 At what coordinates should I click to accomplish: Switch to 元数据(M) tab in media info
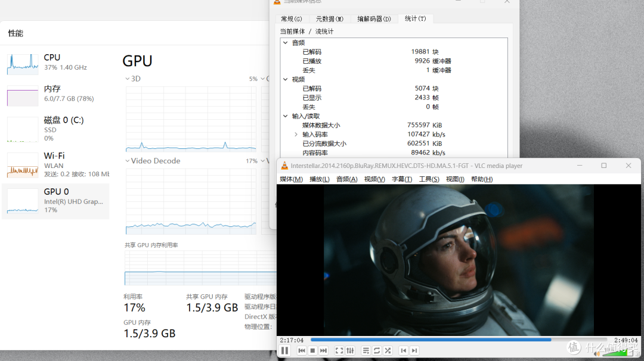[329, 19]
